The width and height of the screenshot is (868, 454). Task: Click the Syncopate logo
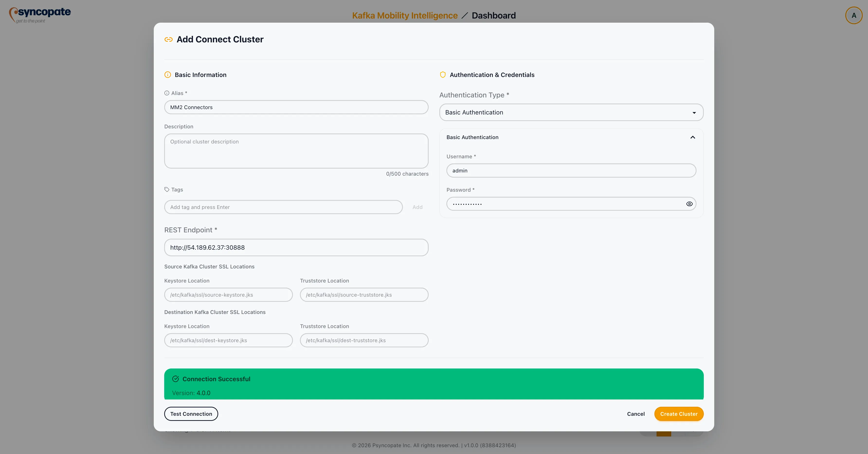tap(39, 15)
